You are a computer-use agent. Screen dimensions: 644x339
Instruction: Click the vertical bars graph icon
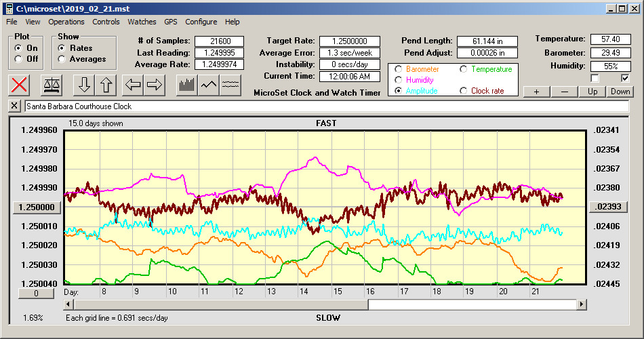tap(187, 85)
